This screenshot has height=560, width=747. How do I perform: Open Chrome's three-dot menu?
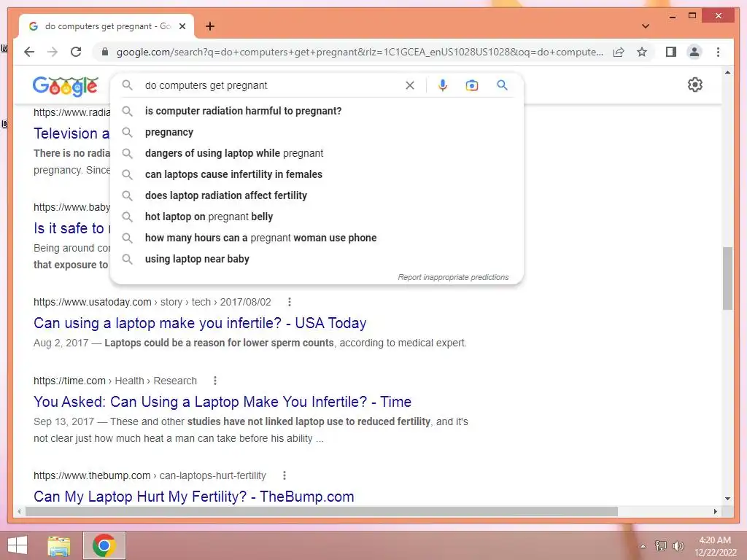pyautogui.click(x=718, y=52)
